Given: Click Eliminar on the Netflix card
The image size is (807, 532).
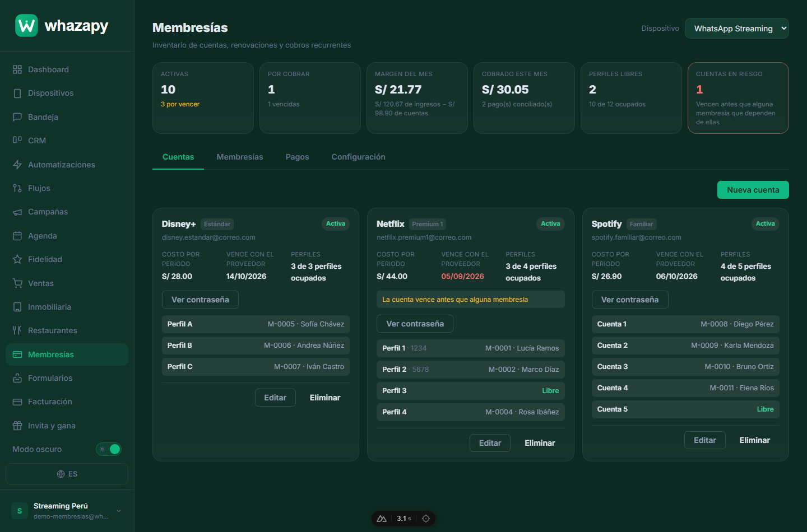Looking at the screenshot, I should tap(540, 443).
